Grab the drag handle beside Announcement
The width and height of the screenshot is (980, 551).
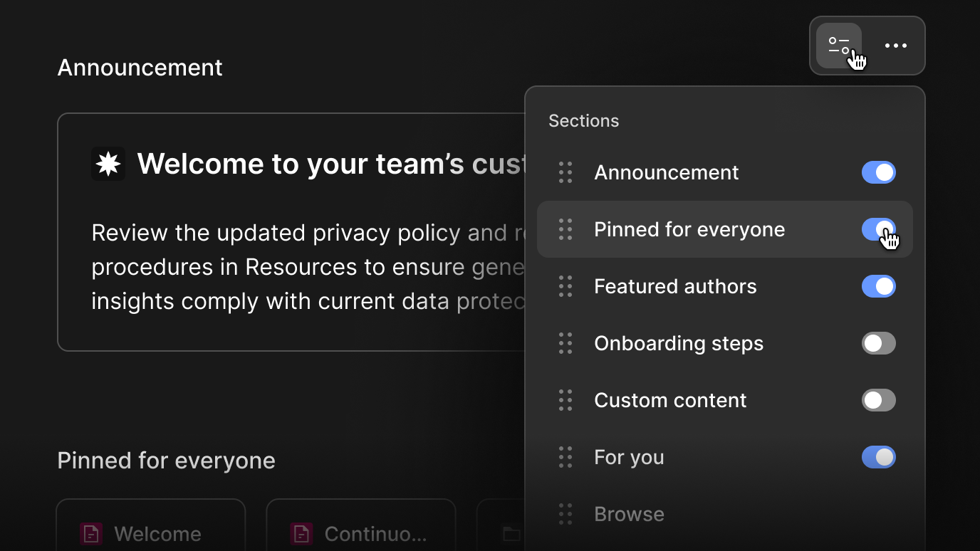(x=565, y=172)
